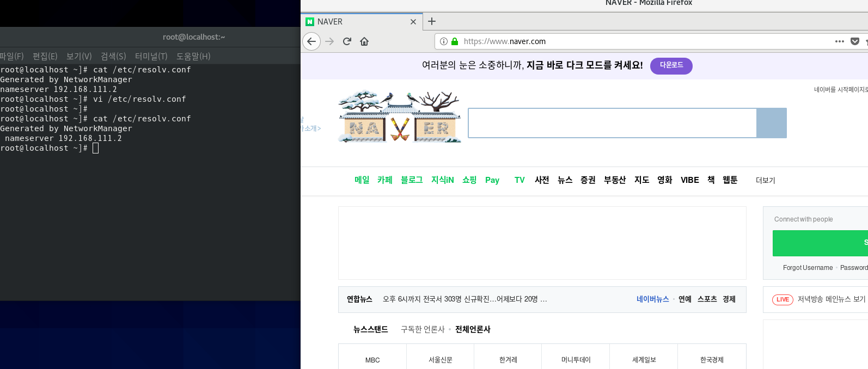
Task: Click the Pocket save icon
Action: pyautogui.click(x=855, y=41)
